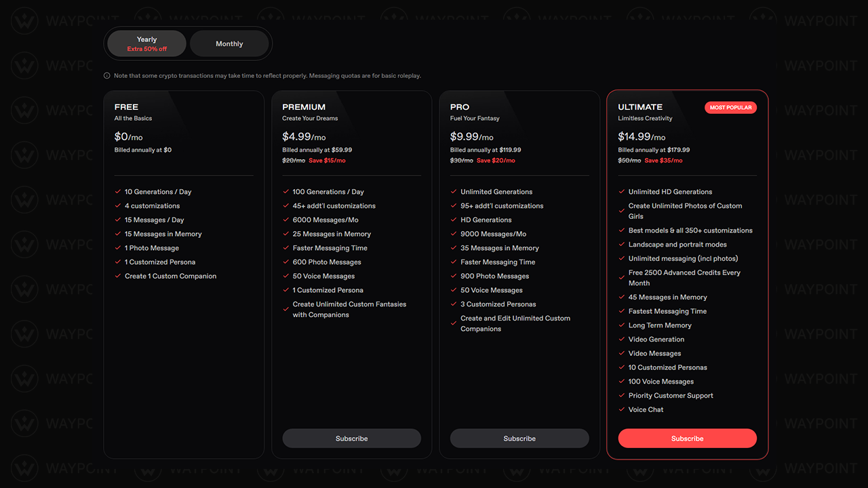Click the Waypoint logo icon top left
The height and width of the screenshot is (488, 868).
pos(24,20)
